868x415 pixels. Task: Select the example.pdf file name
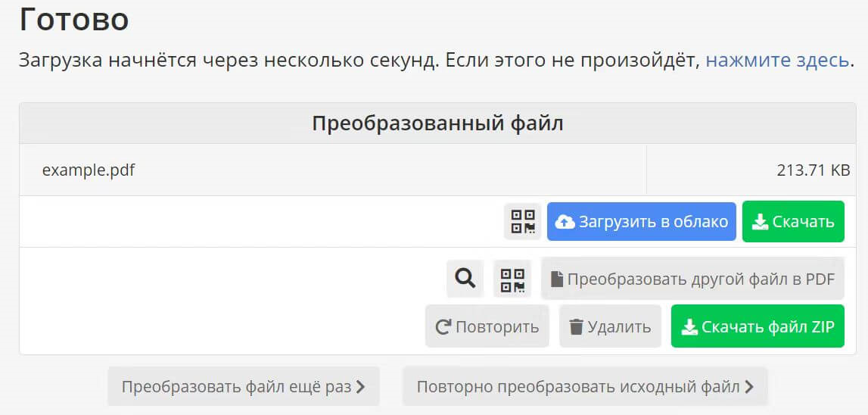tap(89, 170)
